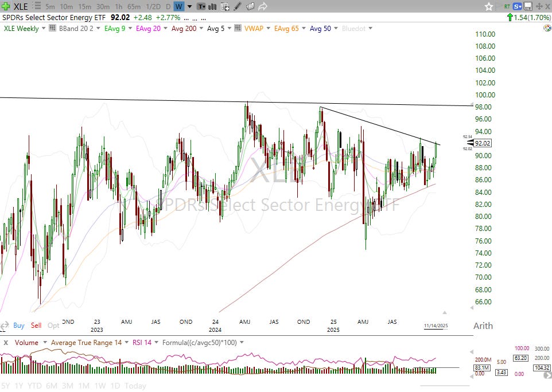Image resolution: width=552 pixels, height=392 pixels.
Task: Click the Buy button
Action: pyautogui.click(x=19, y=326)
